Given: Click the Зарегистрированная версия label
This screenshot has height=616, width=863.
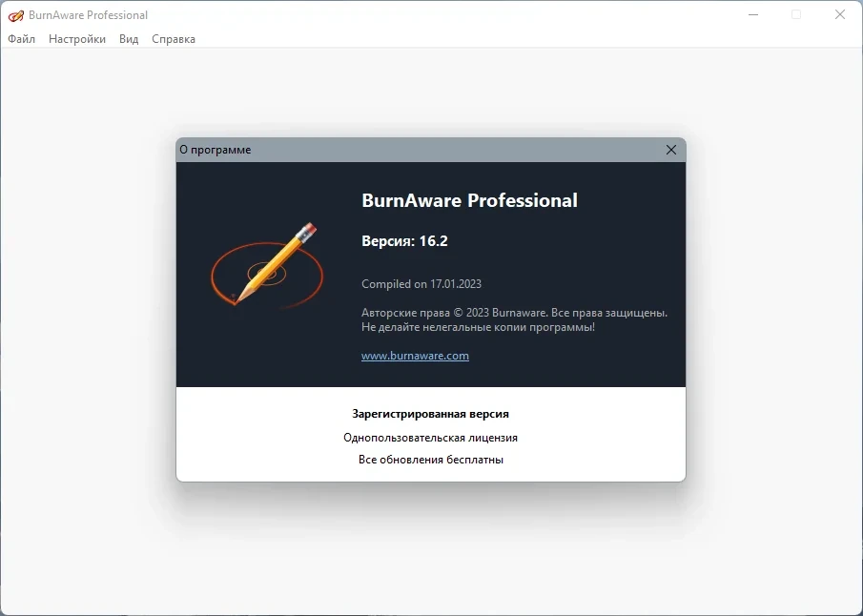Looking at the screenshot, I should pyautogui.click(x=430, y=414).
